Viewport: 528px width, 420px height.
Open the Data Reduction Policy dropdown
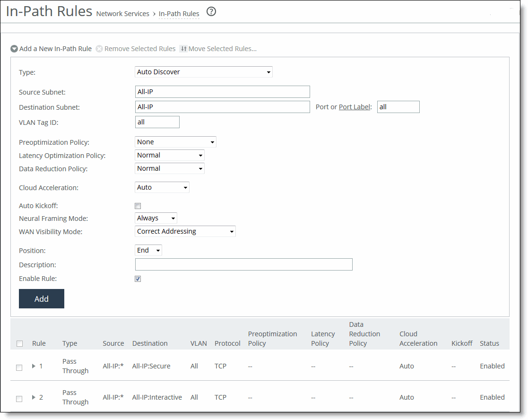tap(199, 168)
